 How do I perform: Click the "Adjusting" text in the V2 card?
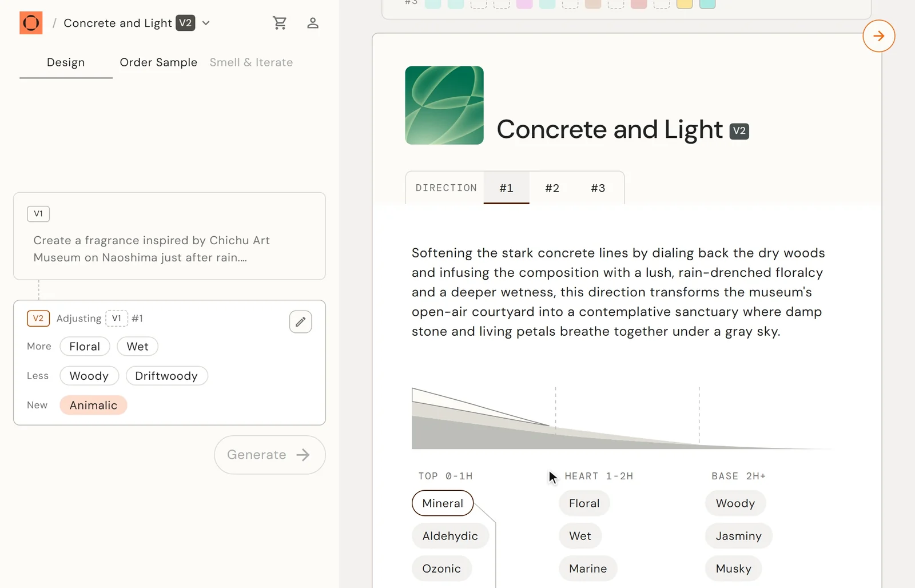click(79, 319)
